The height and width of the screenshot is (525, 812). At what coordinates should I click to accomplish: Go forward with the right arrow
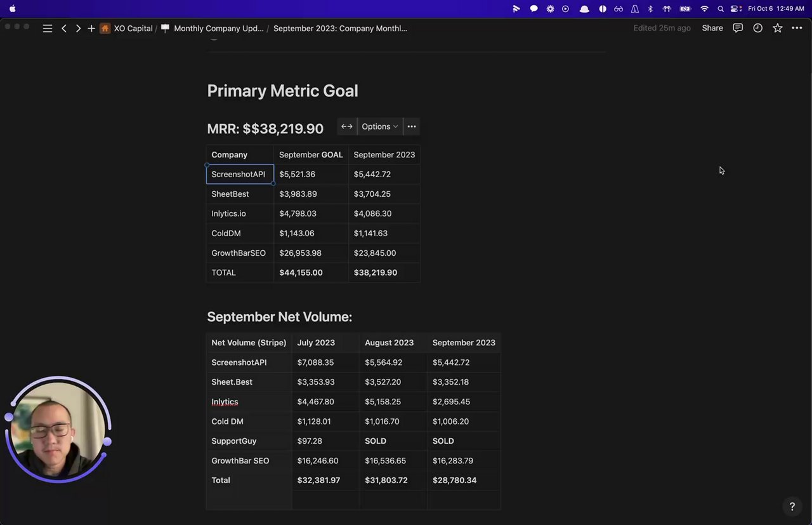point(78,29)
